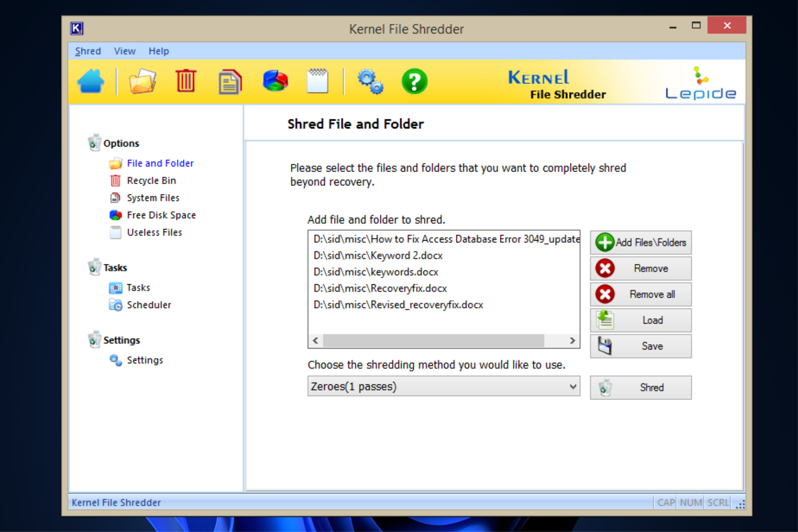Select Recoveryfix.docx in the list
The height and width of the screenshot is (532, 798).
point(380,288)
